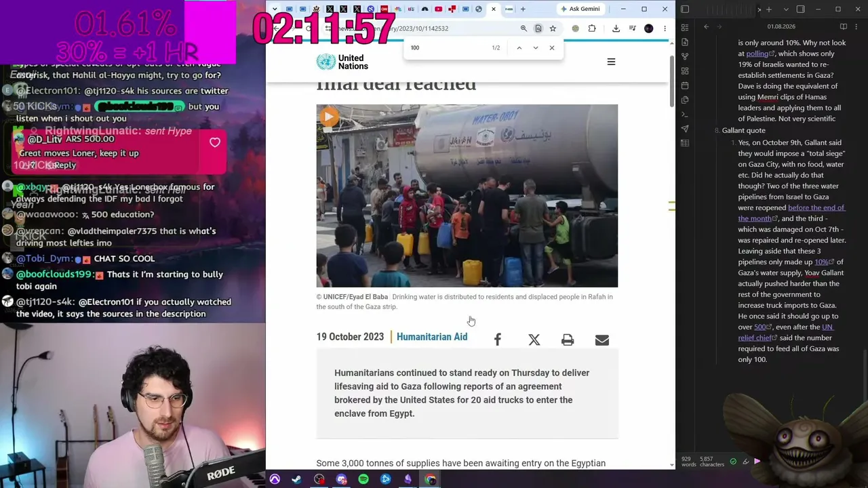Open the '10%' link in the note

[x=823, y=262]
